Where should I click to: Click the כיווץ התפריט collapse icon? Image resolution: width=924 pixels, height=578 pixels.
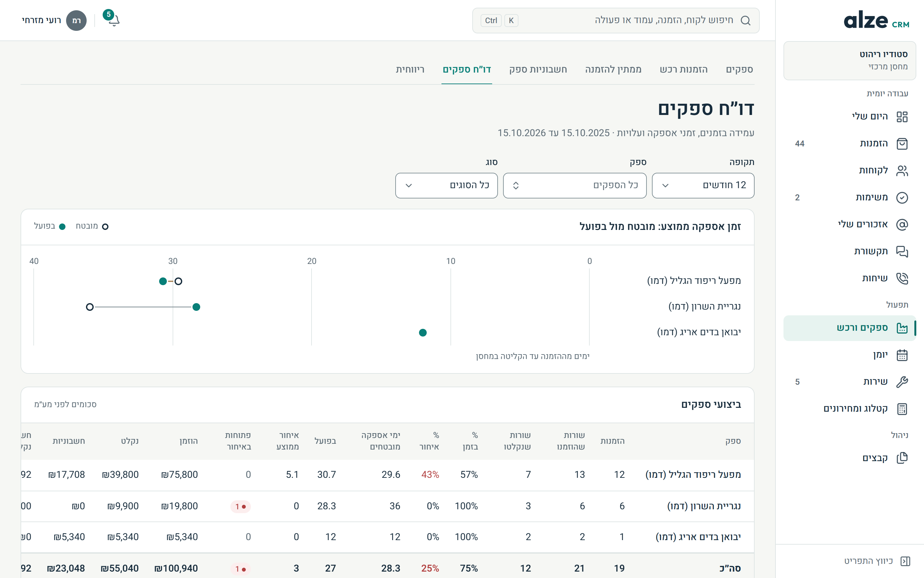[x=905, y=561]
